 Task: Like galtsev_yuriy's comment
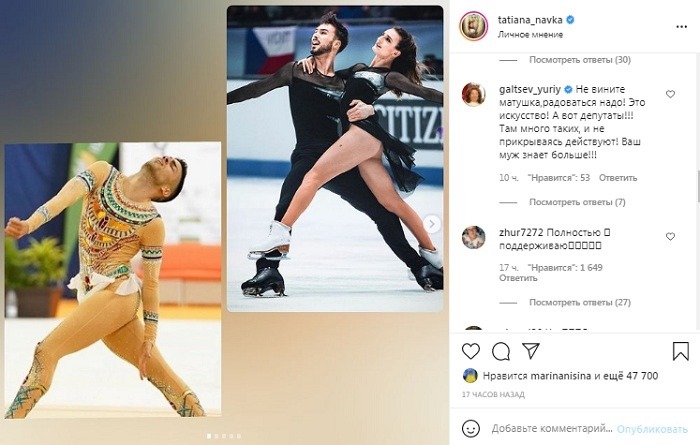coord(670,94)
